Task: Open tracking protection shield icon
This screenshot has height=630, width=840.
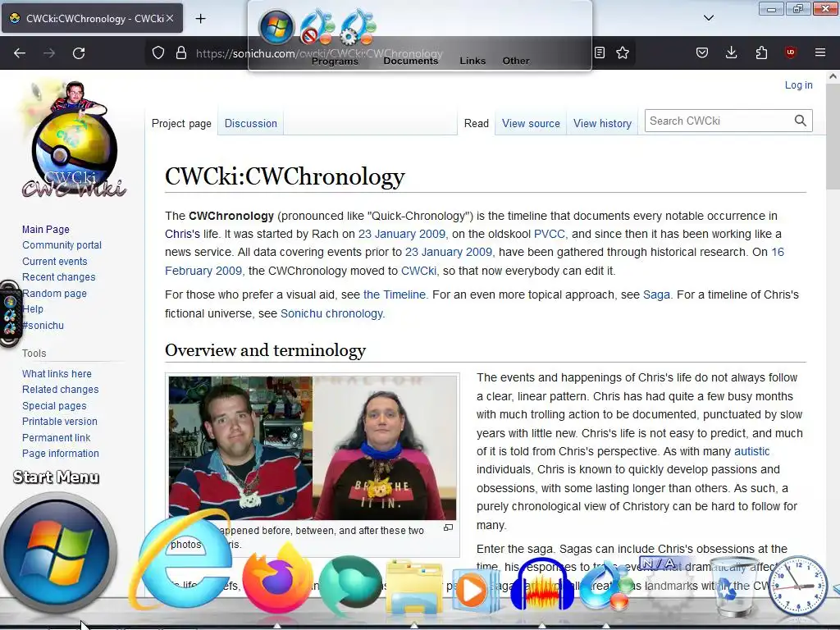Action: pos(158,52)
